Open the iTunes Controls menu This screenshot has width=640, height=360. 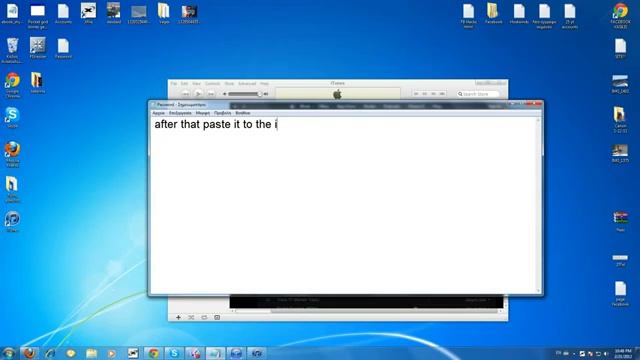(212, 83)
